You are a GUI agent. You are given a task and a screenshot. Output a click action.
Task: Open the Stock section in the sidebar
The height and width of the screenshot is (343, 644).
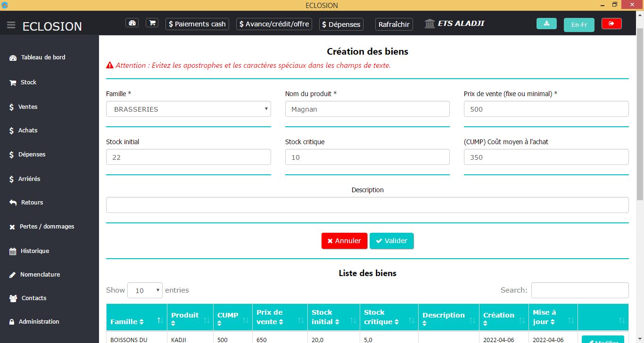click(x=28, y=82)
